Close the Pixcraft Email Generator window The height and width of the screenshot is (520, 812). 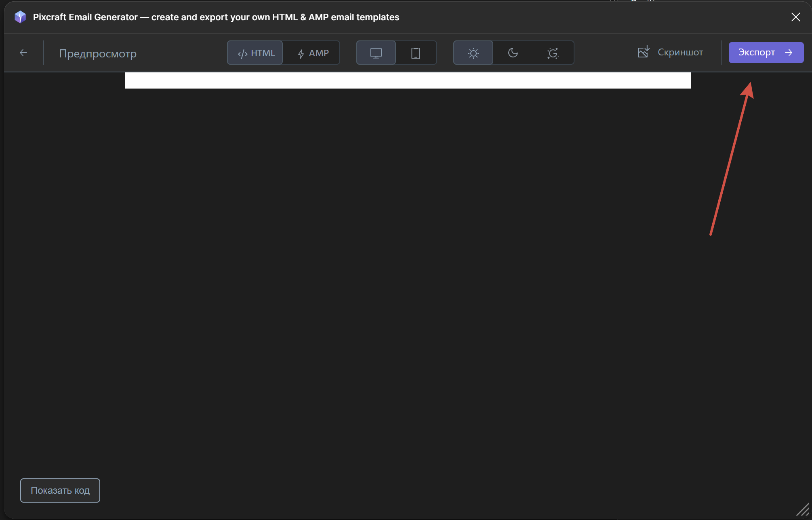tap(795, 17)
